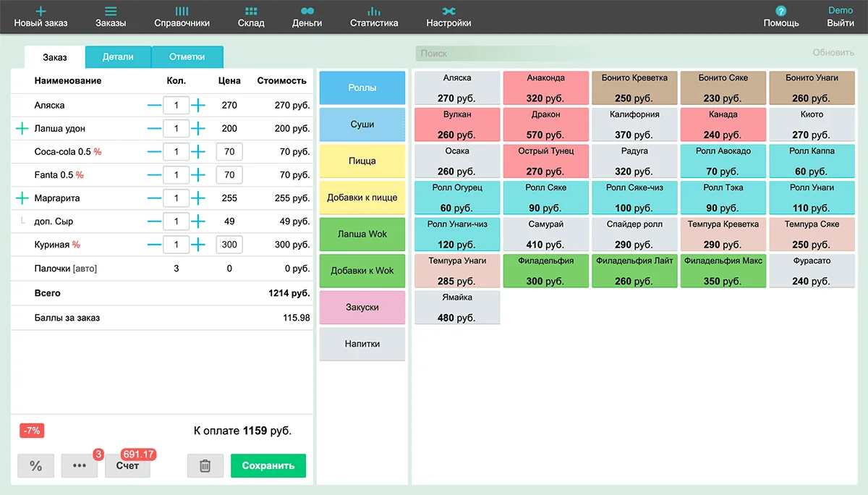Log out via Выйти
Screen dimensions: 868x495
coord(841,22)
